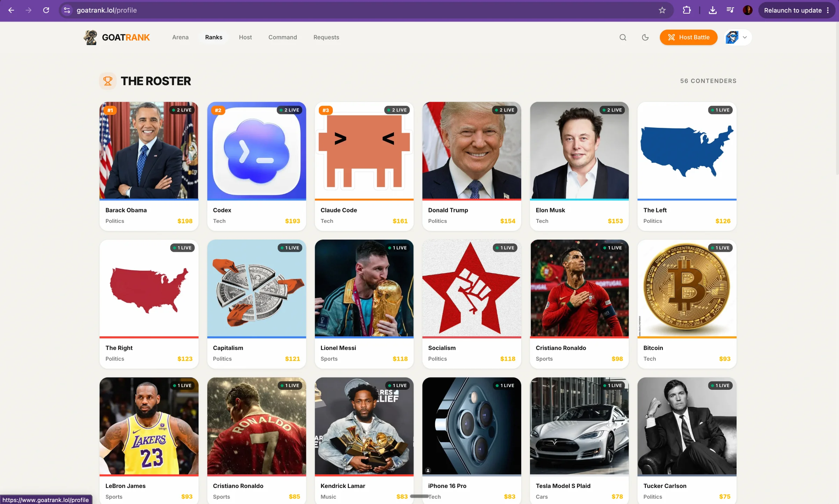Open the Command nav tab
839x504 pixels.
[x=282, y=37]
